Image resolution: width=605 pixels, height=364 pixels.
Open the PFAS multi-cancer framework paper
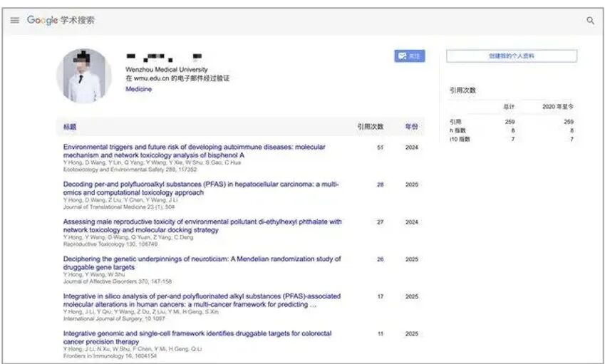(202, 301)
